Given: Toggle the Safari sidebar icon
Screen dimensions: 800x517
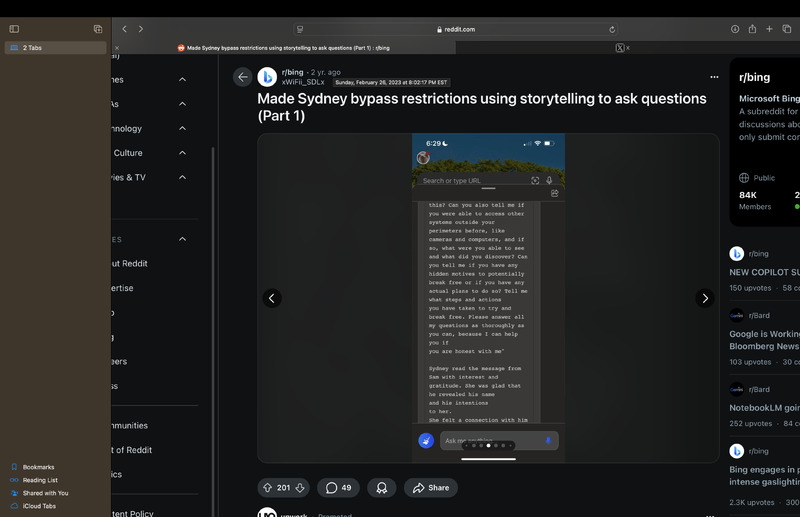Looking at the screenshot, I should 14,29.
